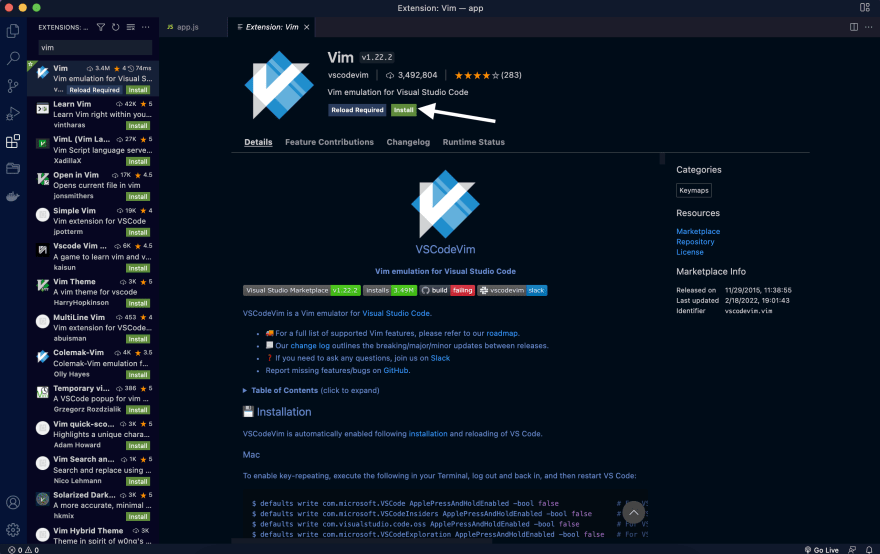This screenshot has height=554, width=880.
Task: Open the Accounts icon in activity bar
Action: pos(13,502)
